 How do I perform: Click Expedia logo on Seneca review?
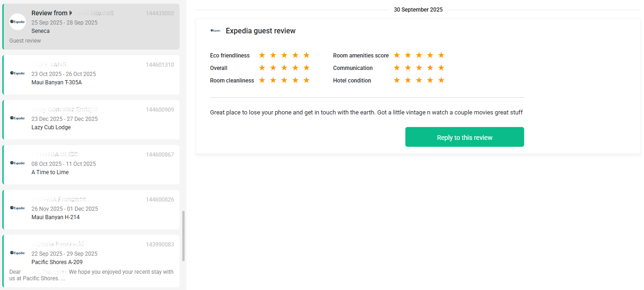point(18,22)
